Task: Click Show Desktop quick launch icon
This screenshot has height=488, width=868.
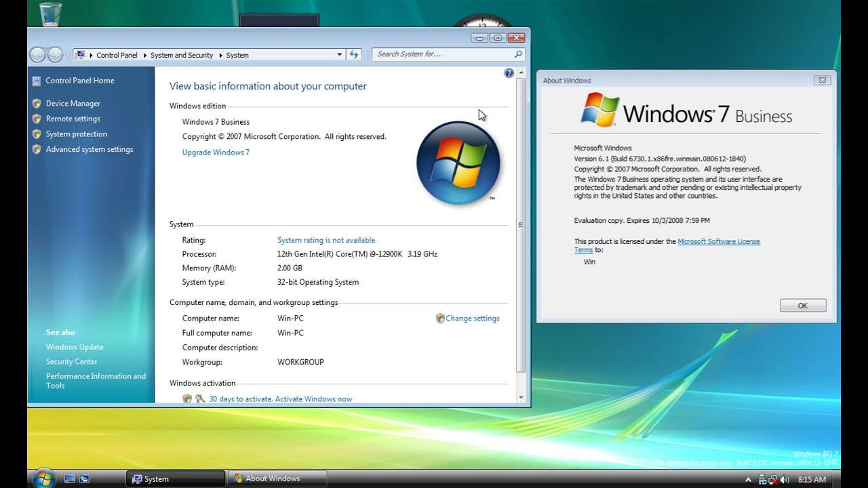Action: pos(69,479)
